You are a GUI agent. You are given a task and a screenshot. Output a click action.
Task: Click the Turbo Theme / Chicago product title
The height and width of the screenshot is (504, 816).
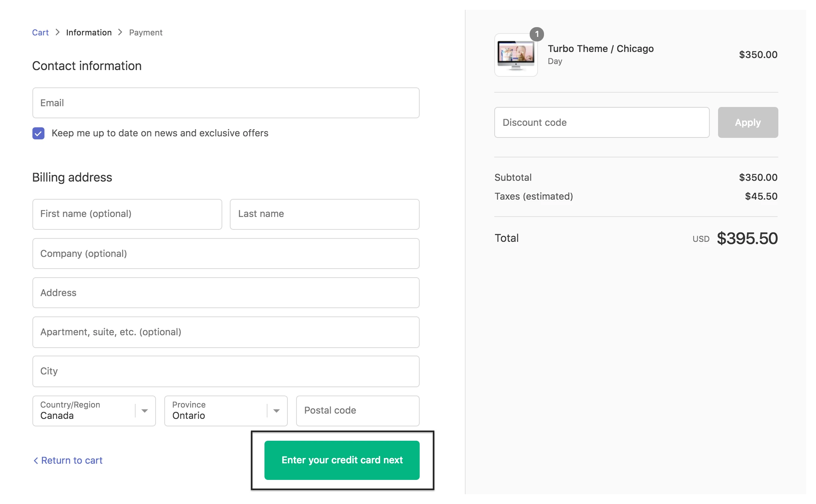click(601, 49)
